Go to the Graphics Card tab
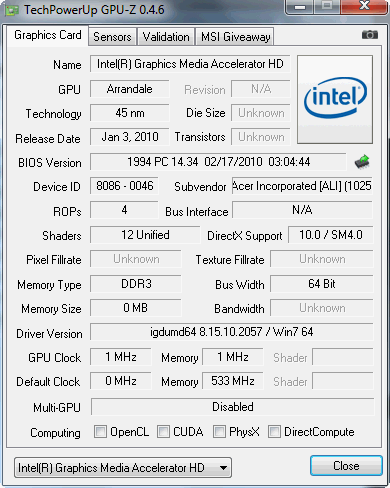Screen dimensions: 390x488 (x=48, y=35)
